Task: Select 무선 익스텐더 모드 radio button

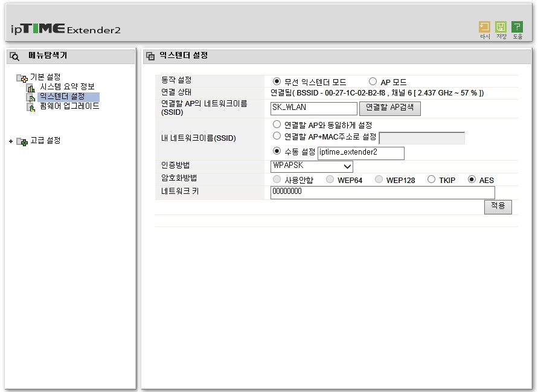Action: click(277, 82)
